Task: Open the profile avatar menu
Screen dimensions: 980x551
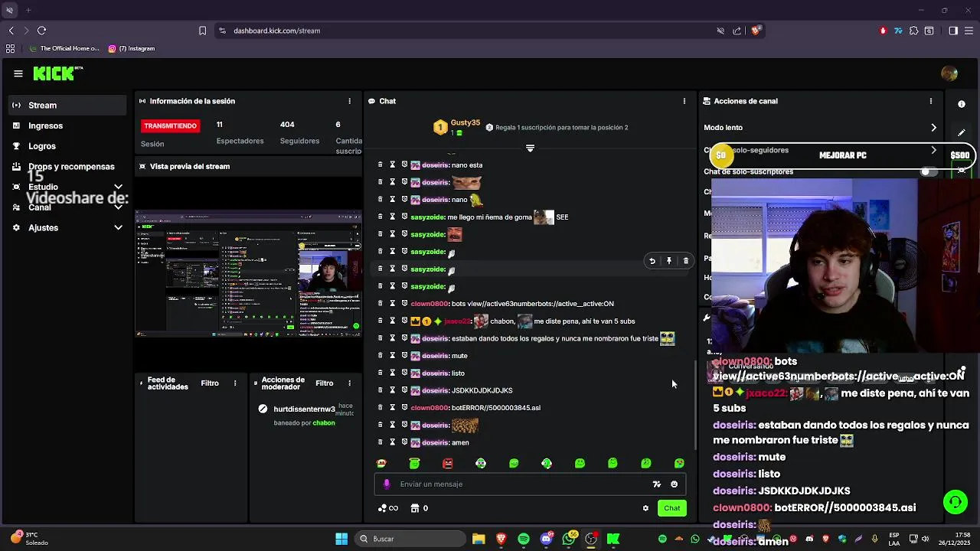Action: tap(949, 73)
